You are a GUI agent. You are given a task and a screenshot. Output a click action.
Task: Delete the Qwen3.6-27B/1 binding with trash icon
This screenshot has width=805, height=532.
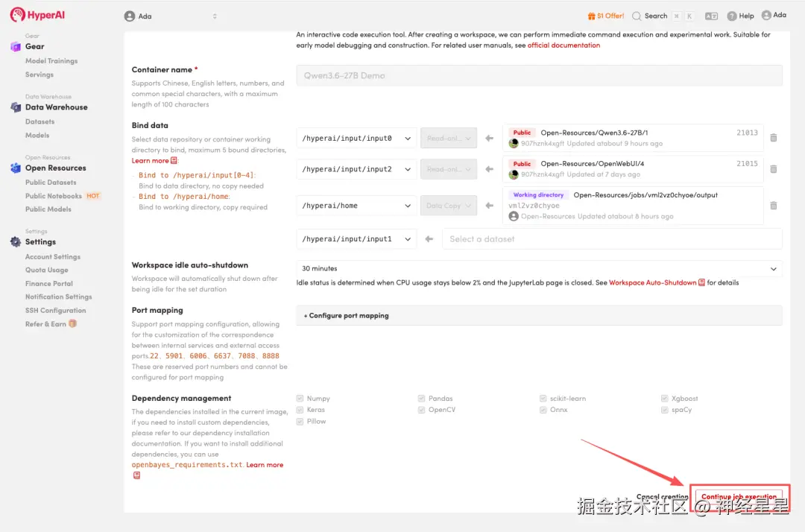pos(773,138)
